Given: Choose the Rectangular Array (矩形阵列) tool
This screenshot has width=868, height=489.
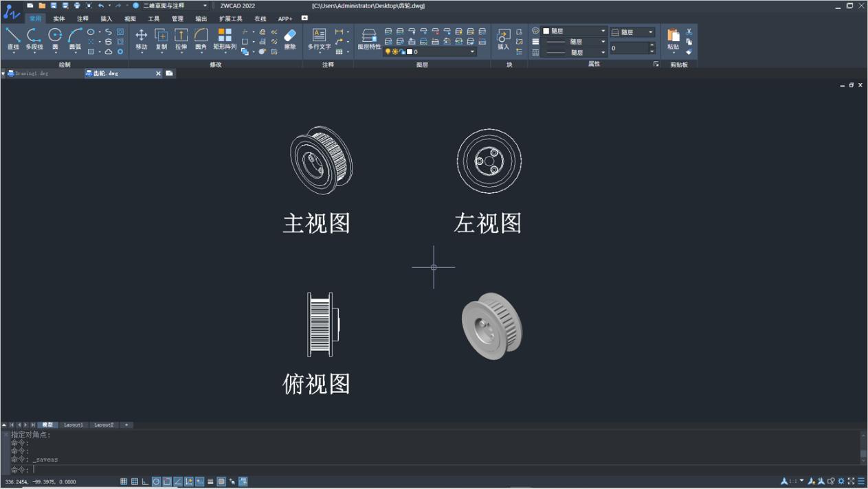Looking at the screenshot, I should (x=225, y=39).
